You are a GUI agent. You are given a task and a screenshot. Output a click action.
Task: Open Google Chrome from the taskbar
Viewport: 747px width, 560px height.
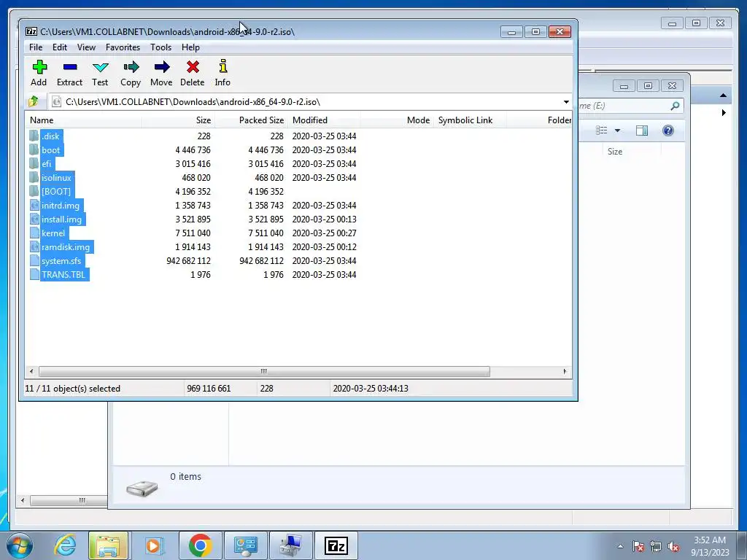pos(200,545)
